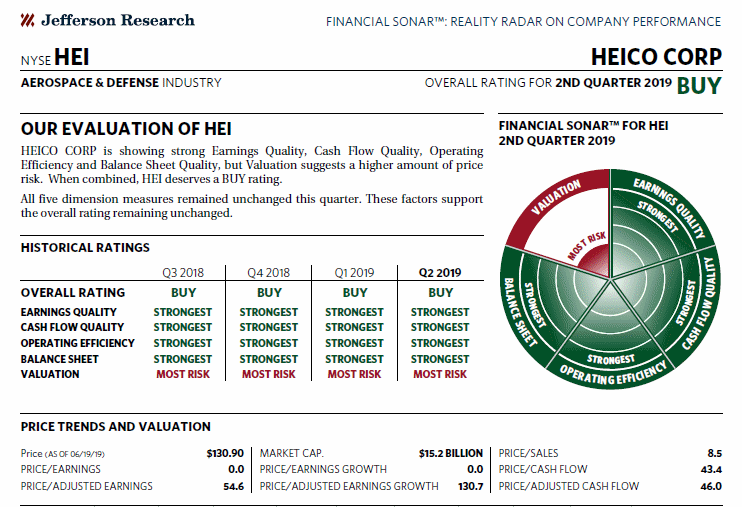742x507 pixels.
Task: Select the Q3 2018 column header
Action: 183,273
